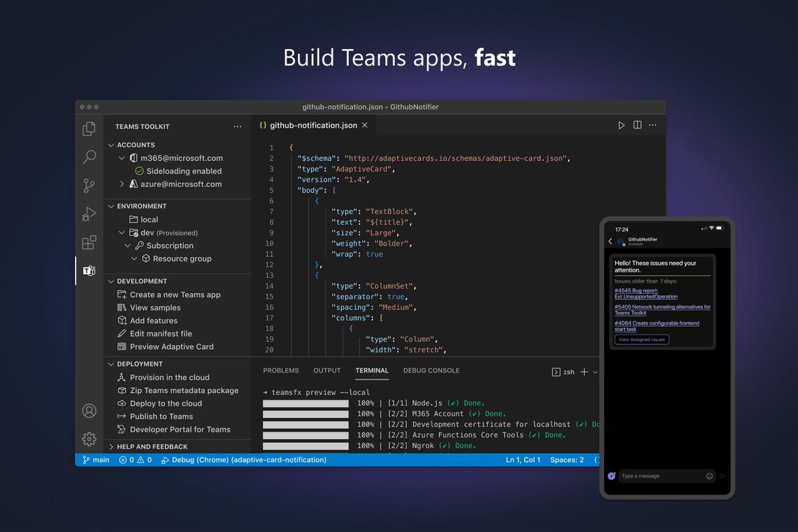The height and width of the screenshot is (532, 798).
Task: Click Zip Teams metadata package
Action: coord(178,390)
